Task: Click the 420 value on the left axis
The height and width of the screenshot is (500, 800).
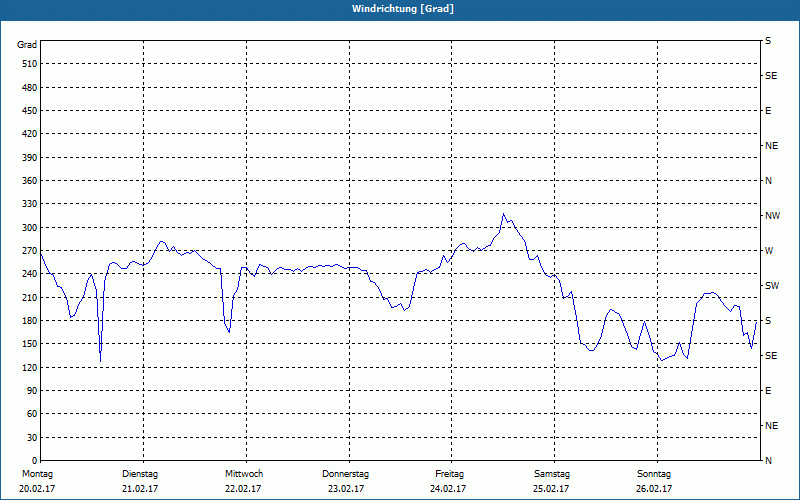Action: click(30, 134)
